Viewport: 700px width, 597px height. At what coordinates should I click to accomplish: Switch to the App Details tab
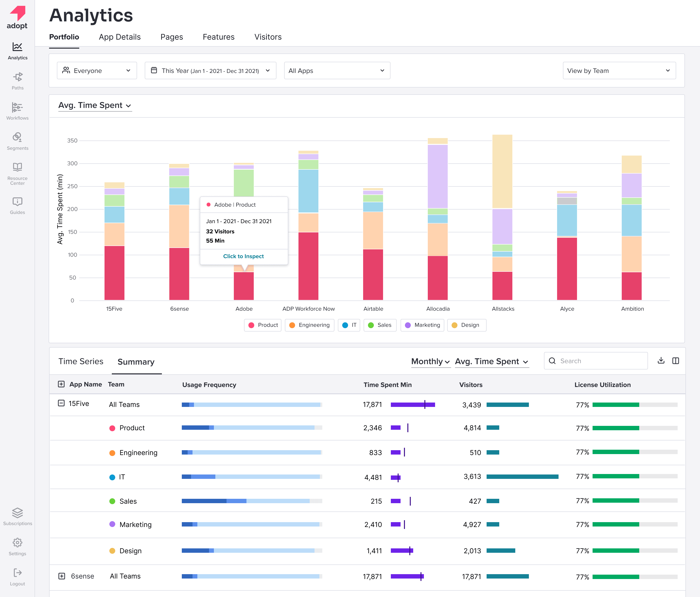[120, 37]
